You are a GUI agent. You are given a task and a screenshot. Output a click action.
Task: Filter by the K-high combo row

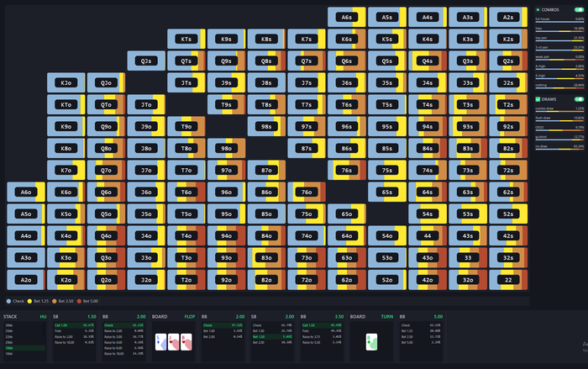[x=559, y=76]
